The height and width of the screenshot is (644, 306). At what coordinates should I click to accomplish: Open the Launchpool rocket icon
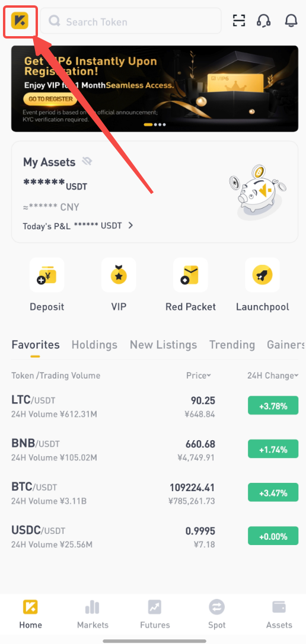pos(262,275)
